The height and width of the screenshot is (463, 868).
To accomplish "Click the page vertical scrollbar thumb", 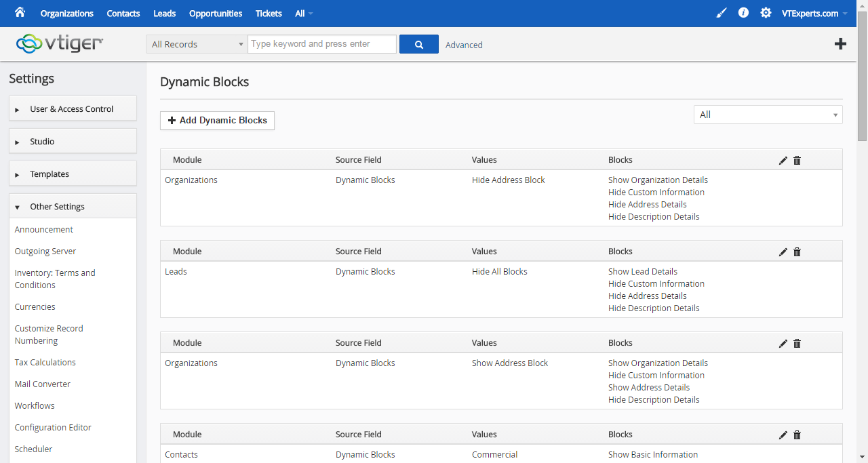I will pyautogui.click(x=862, y=76).
